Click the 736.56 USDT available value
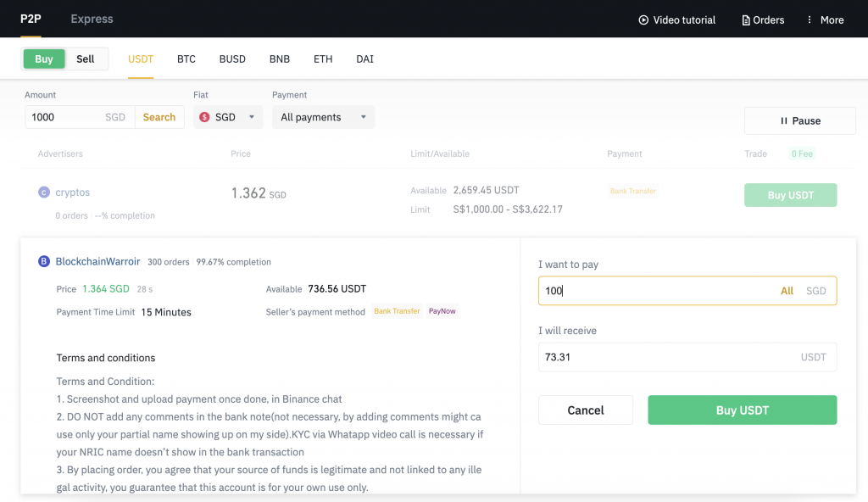 [337, 288]
